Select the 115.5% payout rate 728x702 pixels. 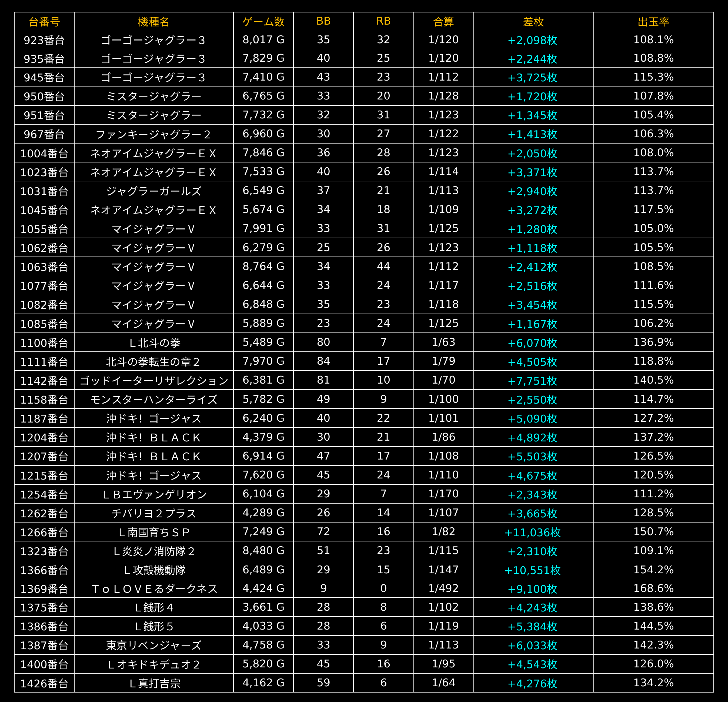coord(653,305)
